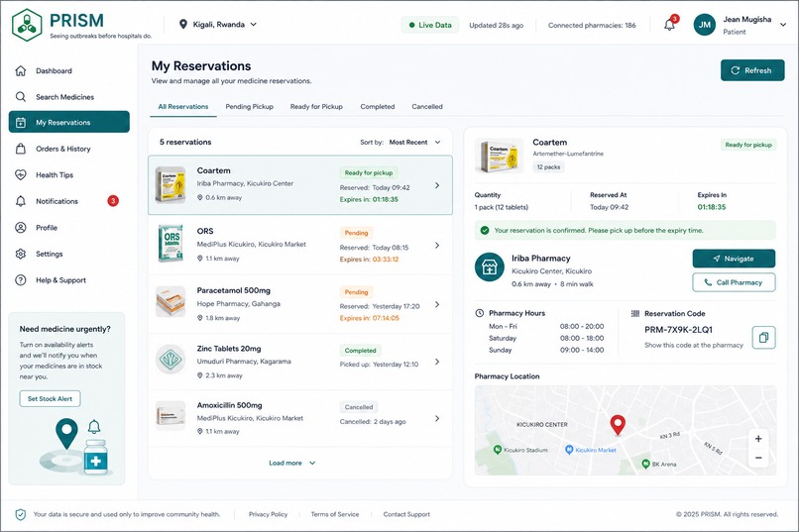Click the Refresh button

click(x=752, y=70)
